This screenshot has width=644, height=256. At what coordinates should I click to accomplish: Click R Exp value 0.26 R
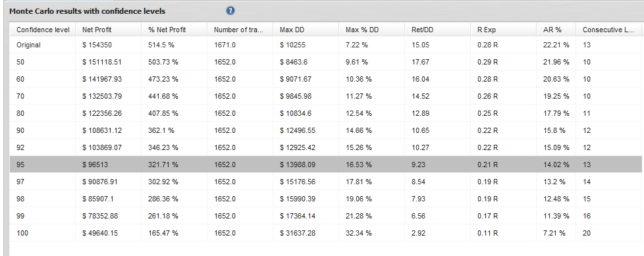tap(487, 96)
